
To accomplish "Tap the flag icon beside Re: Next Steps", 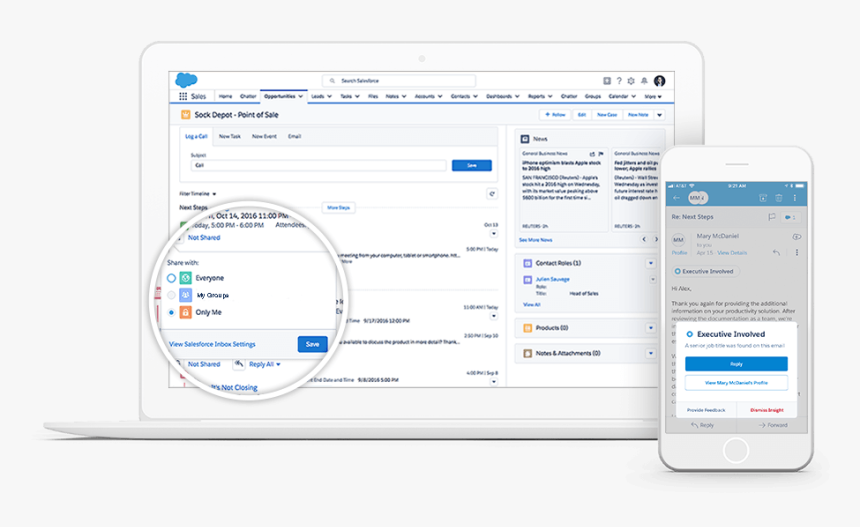I will coord(772,217).
